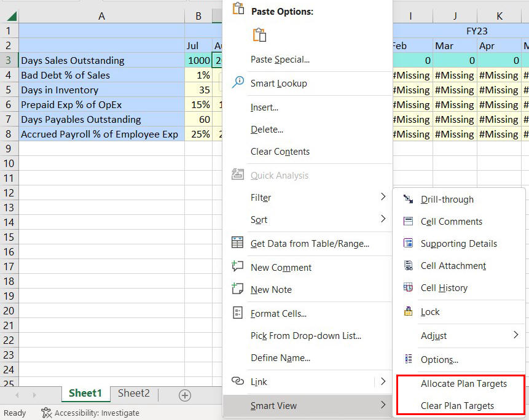Click the Cell Attachment icon
529x420 pixels.
407,266
